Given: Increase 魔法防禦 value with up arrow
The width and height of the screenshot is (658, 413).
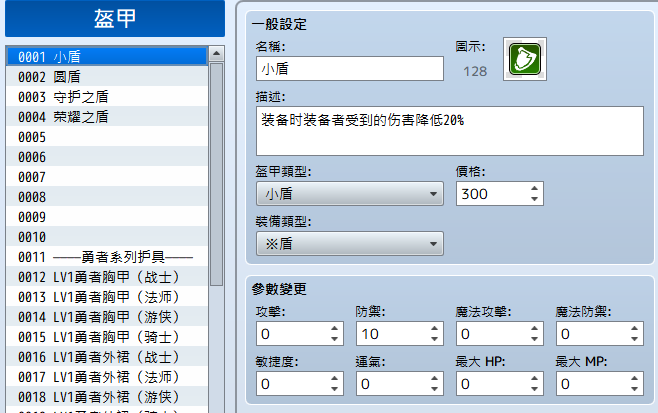Looking at the screenshot, I should [x=634, y=328].
